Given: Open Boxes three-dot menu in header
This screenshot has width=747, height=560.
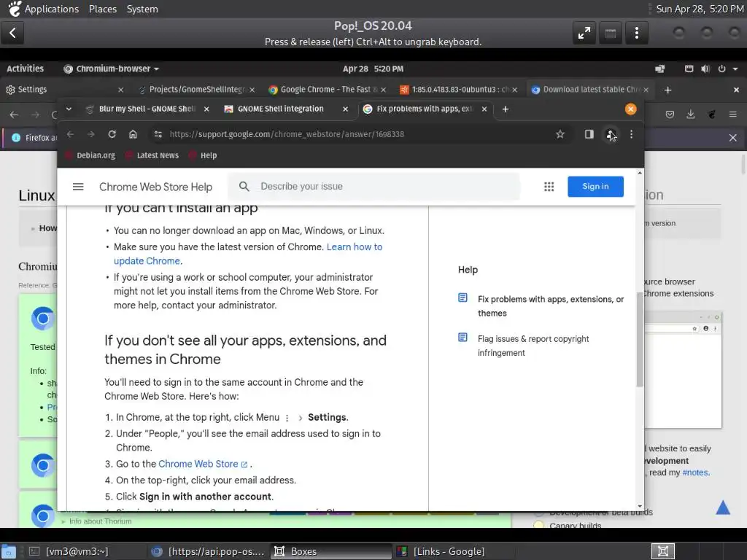Looking at the screenshot, I should click(636, 33).
